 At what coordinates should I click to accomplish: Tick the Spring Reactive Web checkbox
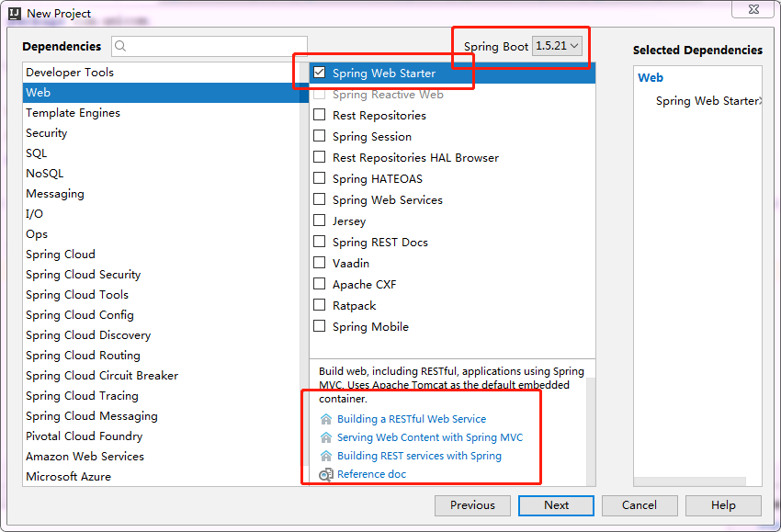pos(319,94)
